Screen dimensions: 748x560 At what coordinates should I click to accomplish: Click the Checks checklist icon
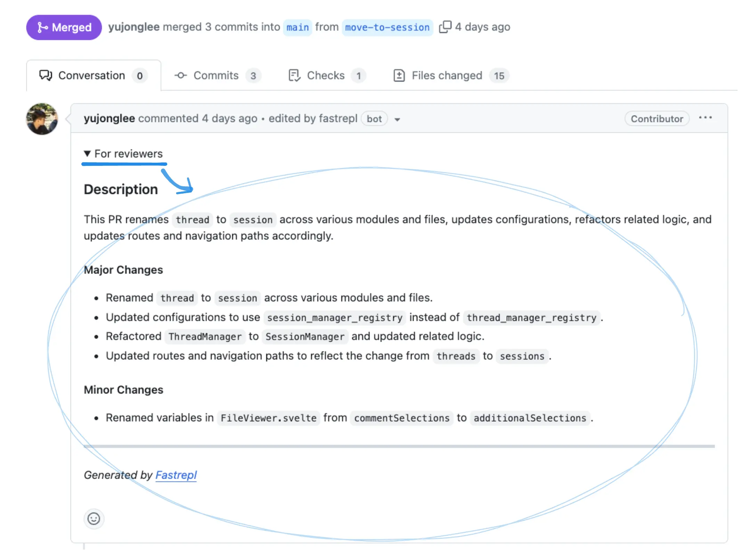click(294, 75)
